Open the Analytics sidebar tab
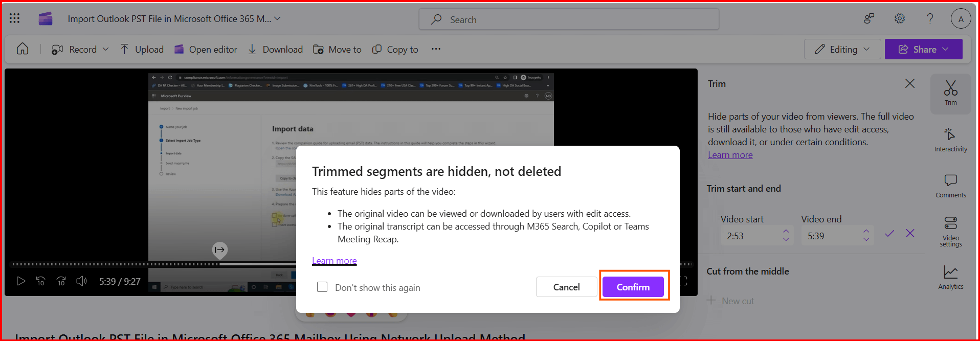 [x=951, y=278]
